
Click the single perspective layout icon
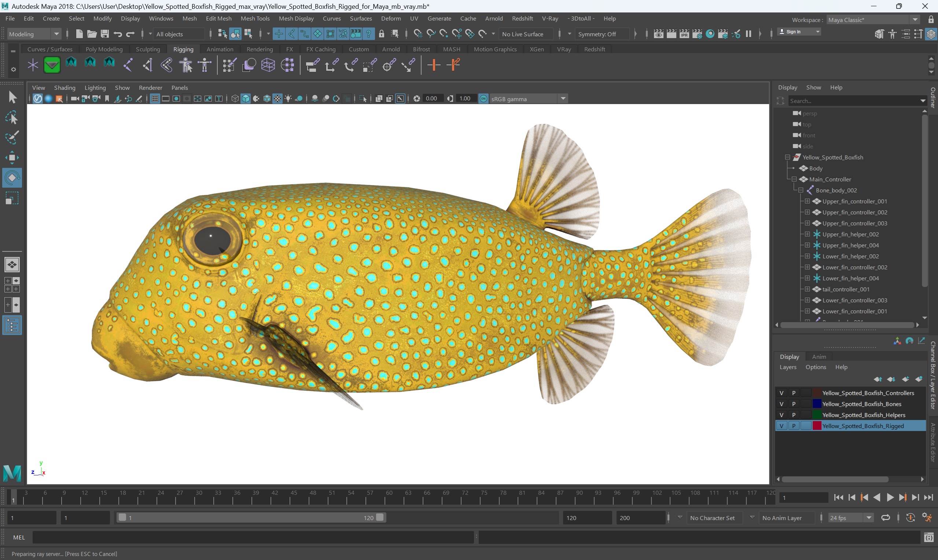[x=12, y=265]
